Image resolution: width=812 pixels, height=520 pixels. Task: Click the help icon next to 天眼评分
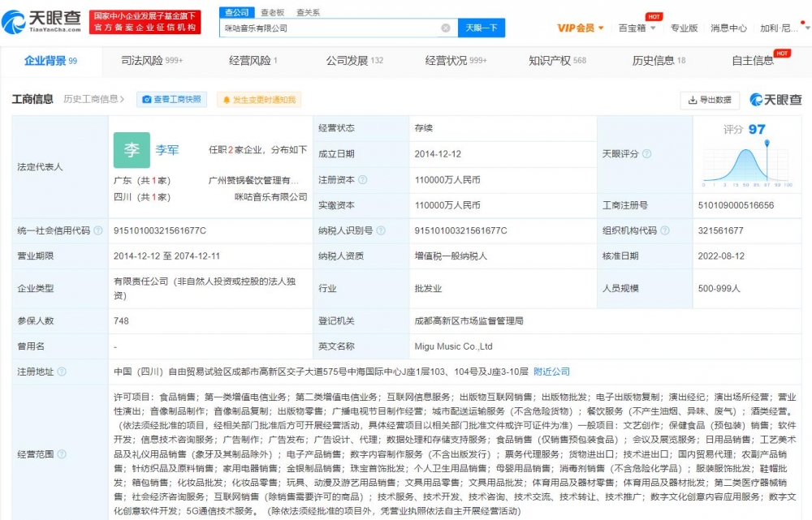coord(646,153)
